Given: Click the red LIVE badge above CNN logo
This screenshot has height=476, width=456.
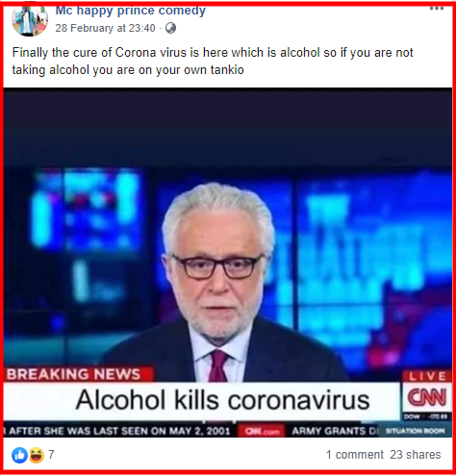Looking at the screenshot, I should (427, 376).
